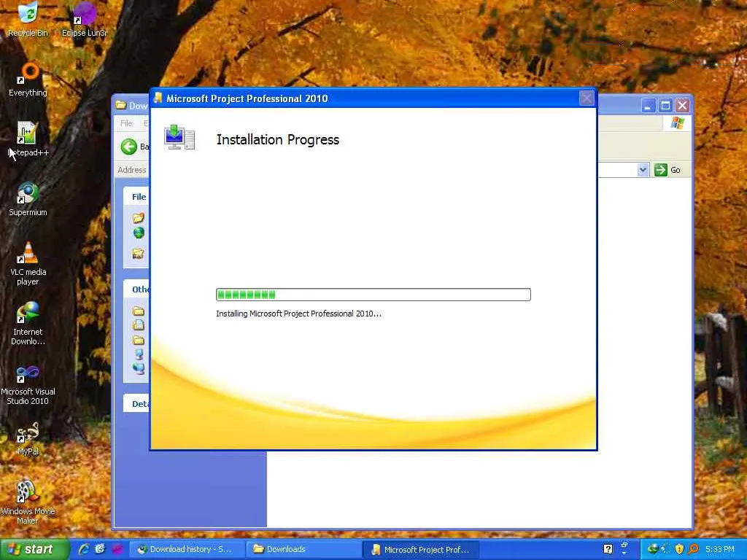Click the security shield tray icon

click(679, 549)
